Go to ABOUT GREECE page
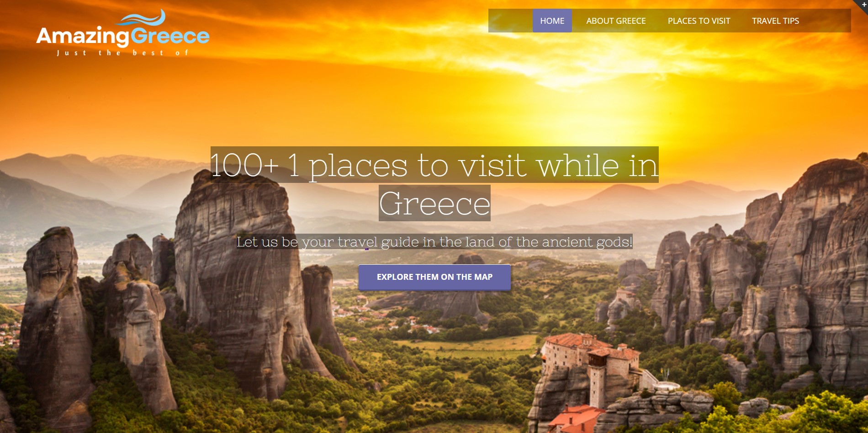Screen dimensions: 868x433 pyautogui.click(x=616, y=21)
